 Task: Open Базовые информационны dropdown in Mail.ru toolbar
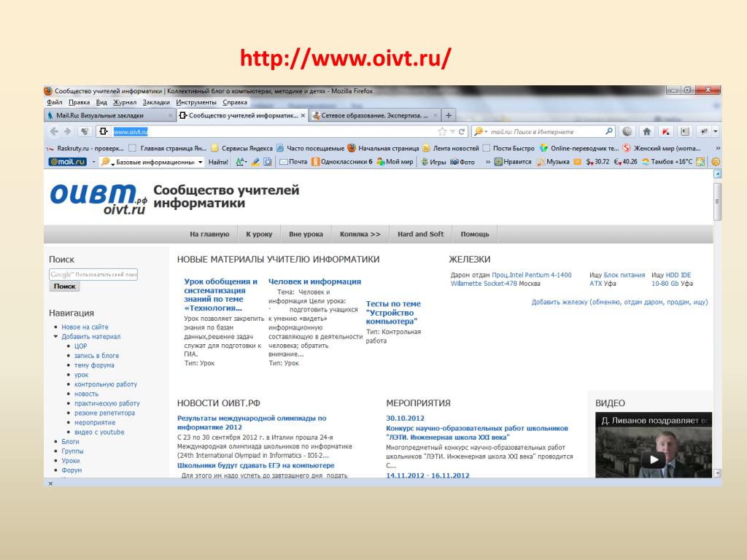pos(201,162)
